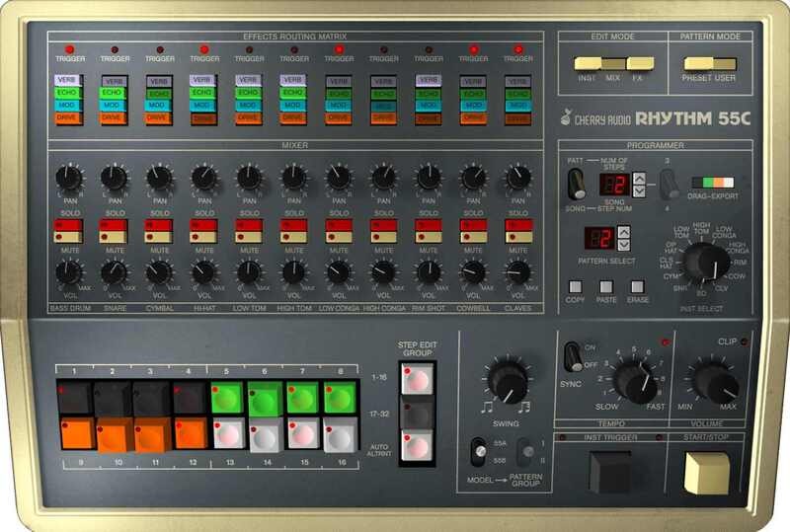The image size is (790, 532).
Task: Click the orange step 9 pad
Action: tap(75, 432)
